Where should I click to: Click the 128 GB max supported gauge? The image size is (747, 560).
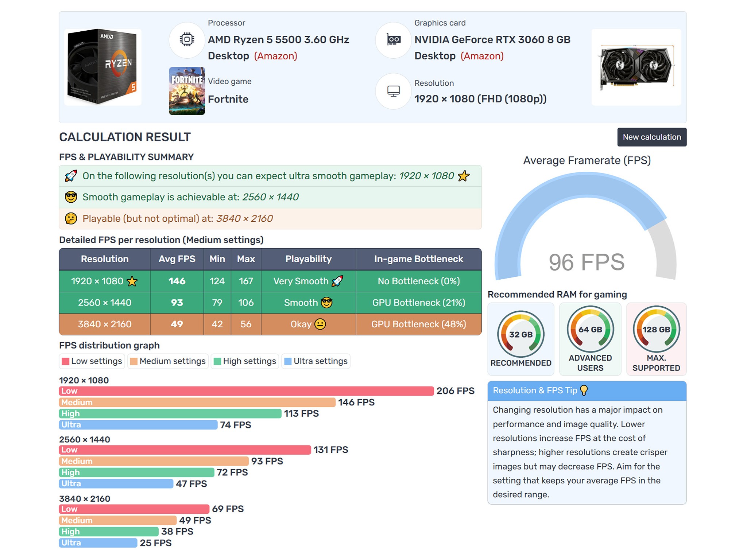point(656,329)
